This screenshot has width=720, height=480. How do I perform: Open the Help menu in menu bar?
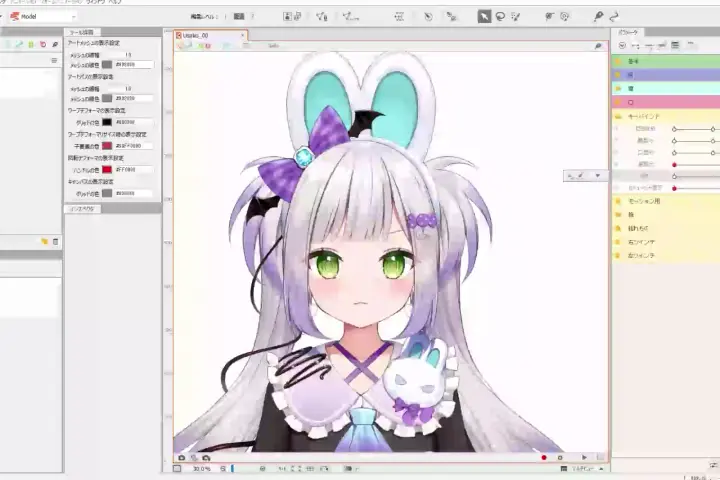[x=116, y=2]
